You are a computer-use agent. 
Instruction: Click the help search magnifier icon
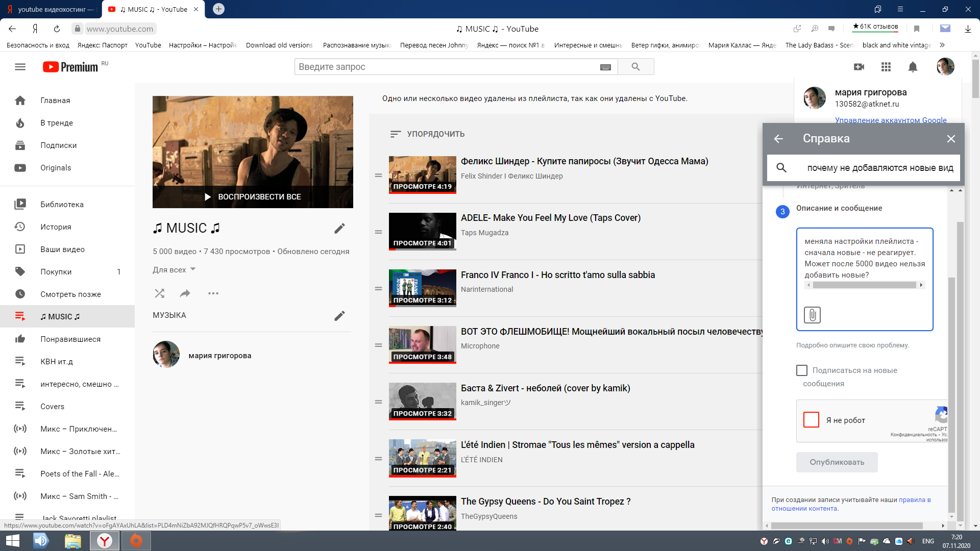pyautogui.click(x=781, y=168)
